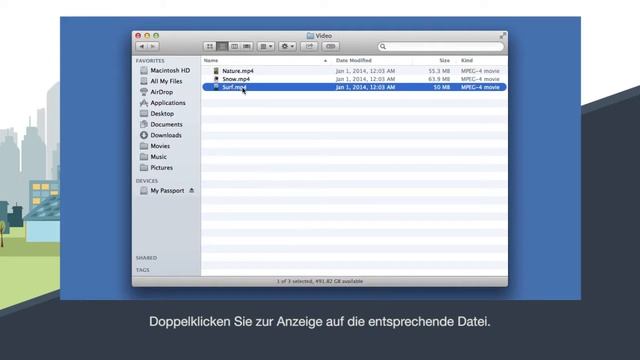
Task: Click the TAGS sidebar heading
Action: 142,270
